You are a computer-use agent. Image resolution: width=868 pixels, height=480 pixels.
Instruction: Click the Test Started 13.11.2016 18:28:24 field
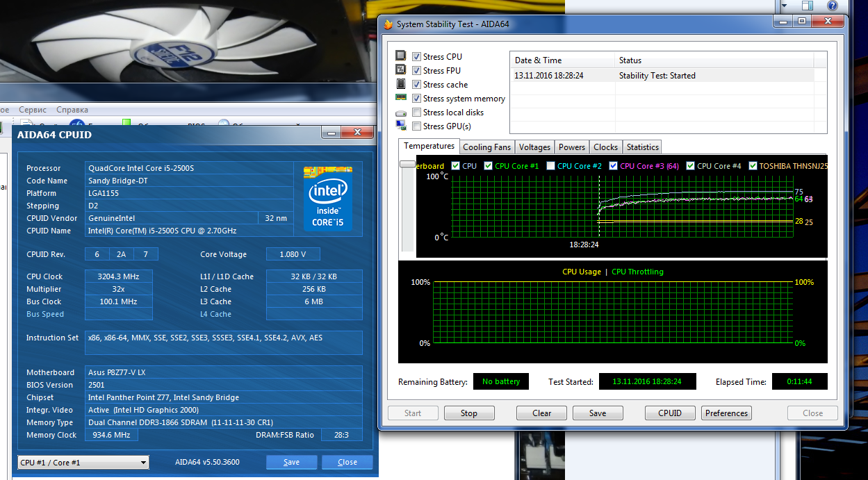point(646,381)
